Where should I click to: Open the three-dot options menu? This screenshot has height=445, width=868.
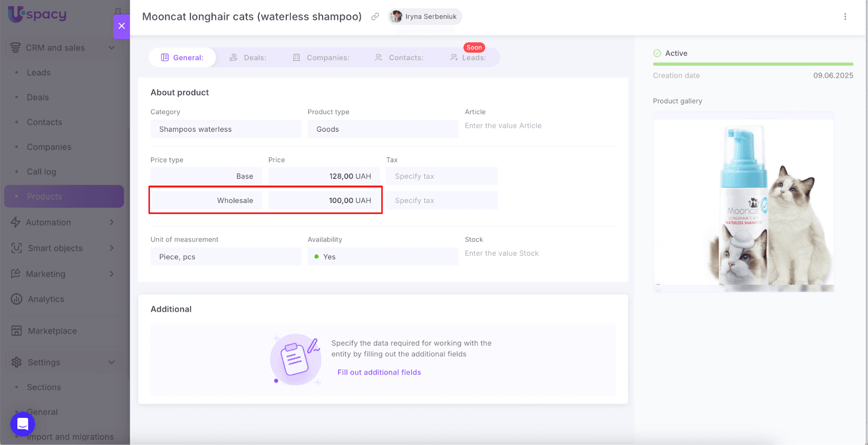[x=845, y=17]
